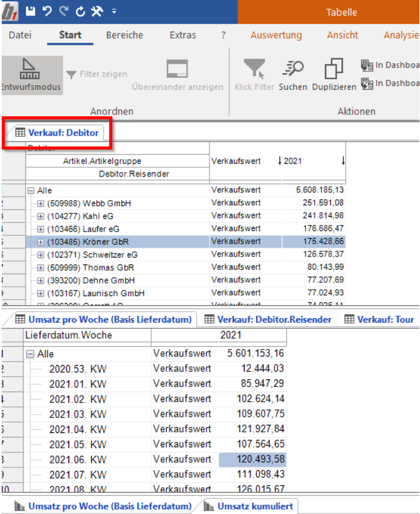
Task: Click Filter zeigen
Action: tap(97, 74)
